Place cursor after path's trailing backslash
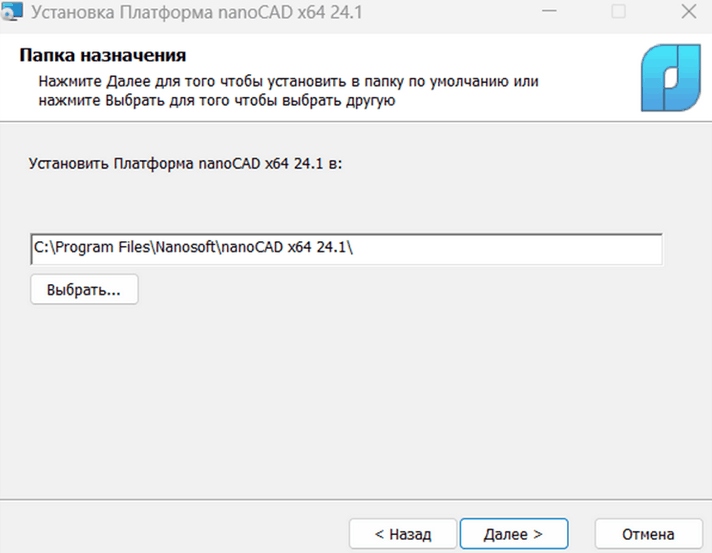Screen dimensions: 712x553 coord(357,249)
